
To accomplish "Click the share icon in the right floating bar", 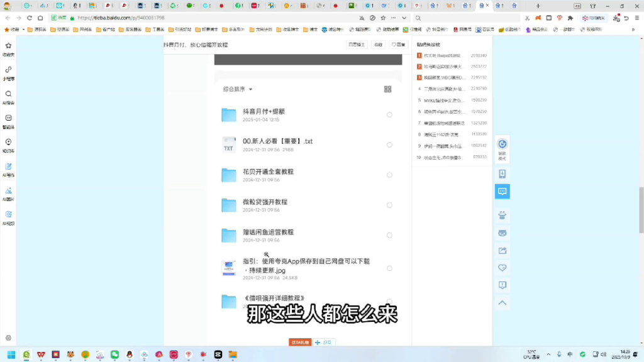I will [502, 250].
